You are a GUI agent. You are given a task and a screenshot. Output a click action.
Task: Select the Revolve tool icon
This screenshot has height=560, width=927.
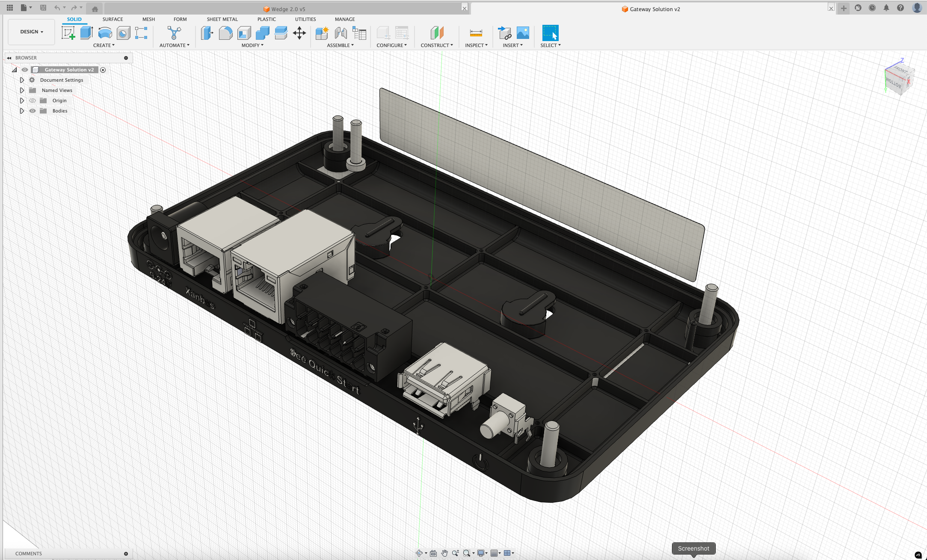tap(105, 33)
